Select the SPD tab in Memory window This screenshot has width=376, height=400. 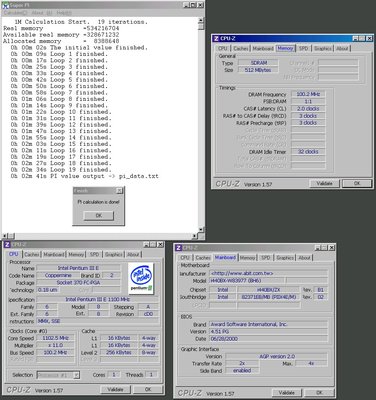(x=303, y=48)
